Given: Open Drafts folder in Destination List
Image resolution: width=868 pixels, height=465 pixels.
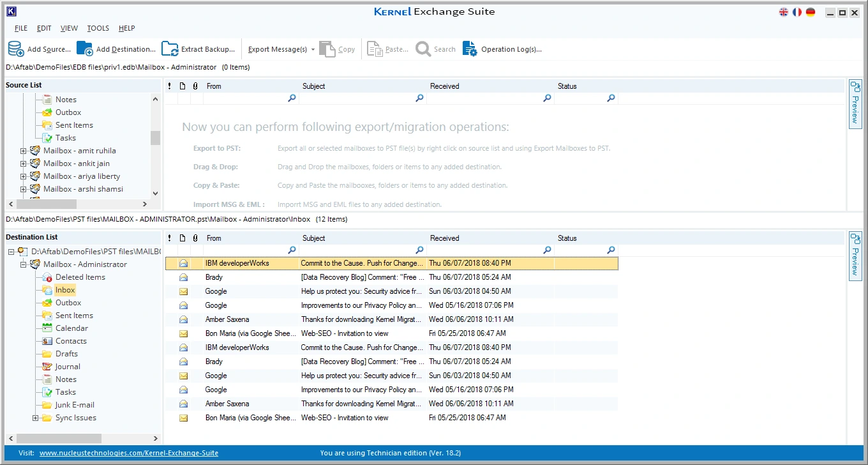Looking at the screenshot, I should [66, 354].
